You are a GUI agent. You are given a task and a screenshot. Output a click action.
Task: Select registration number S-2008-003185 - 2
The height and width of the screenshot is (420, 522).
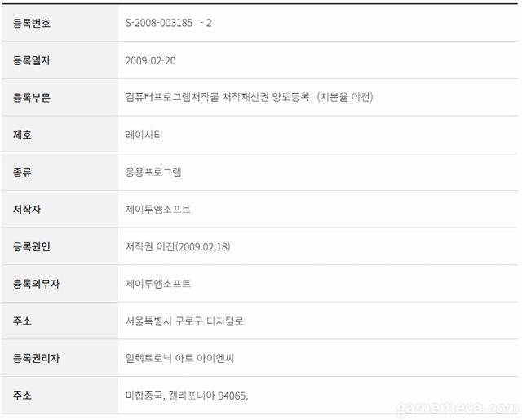point(169,23)
